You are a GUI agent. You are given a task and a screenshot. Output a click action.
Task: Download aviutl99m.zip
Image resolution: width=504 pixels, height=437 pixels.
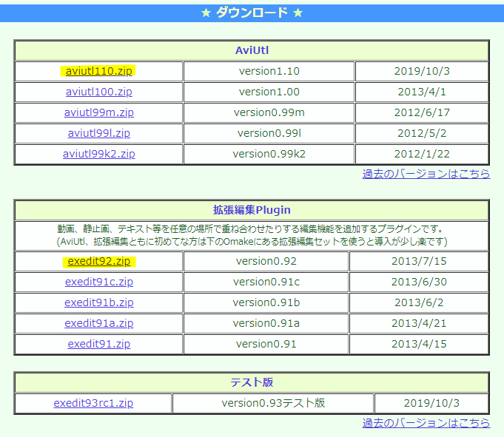click(x=98, y=112)
